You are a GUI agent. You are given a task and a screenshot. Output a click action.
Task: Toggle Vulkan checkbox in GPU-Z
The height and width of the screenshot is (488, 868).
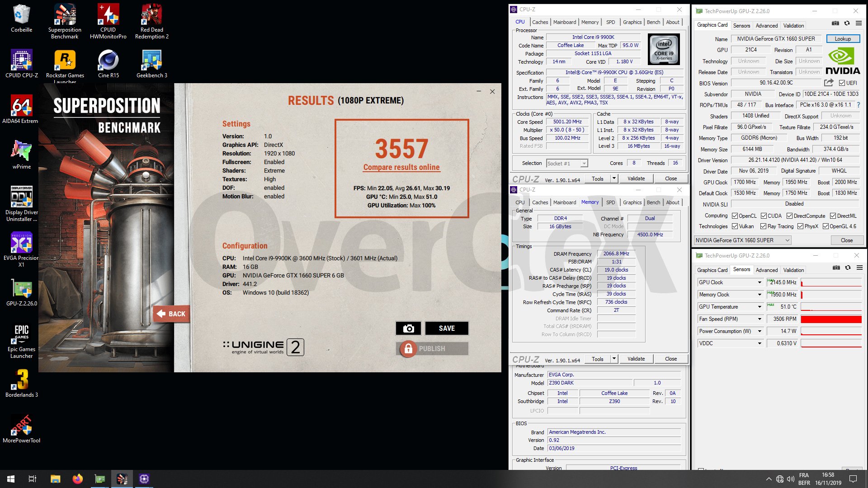pos(735,226)
